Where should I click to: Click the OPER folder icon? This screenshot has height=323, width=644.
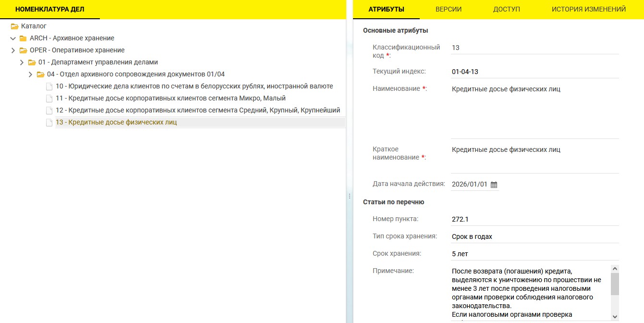(x=23, y=50)
